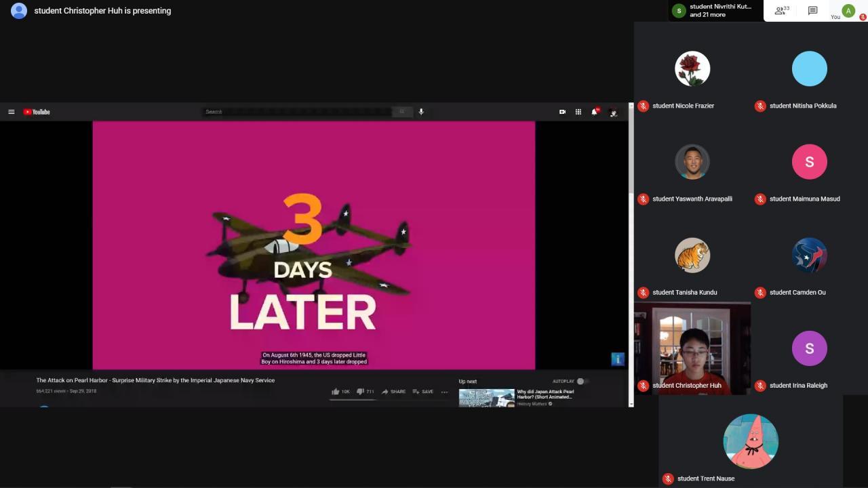Open the meeting chat panel

click(812, 10)
